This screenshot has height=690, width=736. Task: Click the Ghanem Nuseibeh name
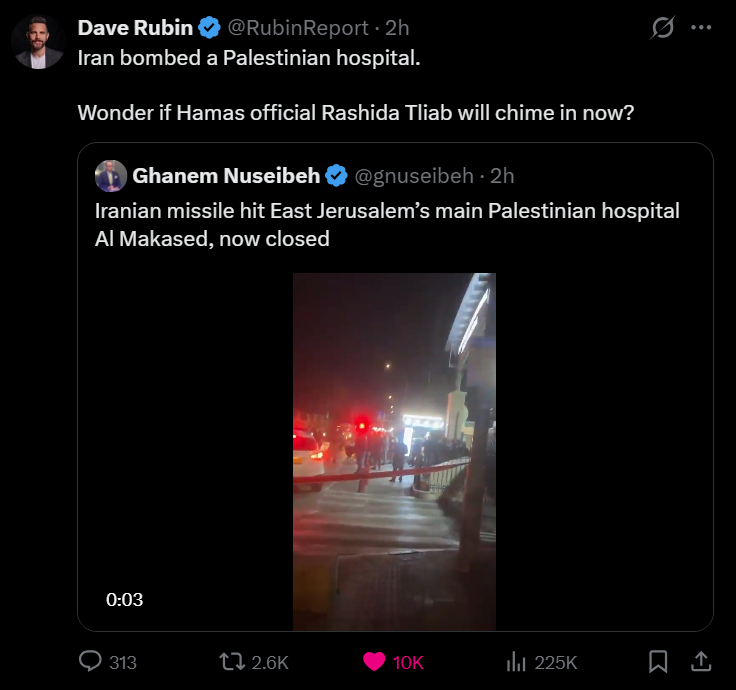tap(226, 176)
